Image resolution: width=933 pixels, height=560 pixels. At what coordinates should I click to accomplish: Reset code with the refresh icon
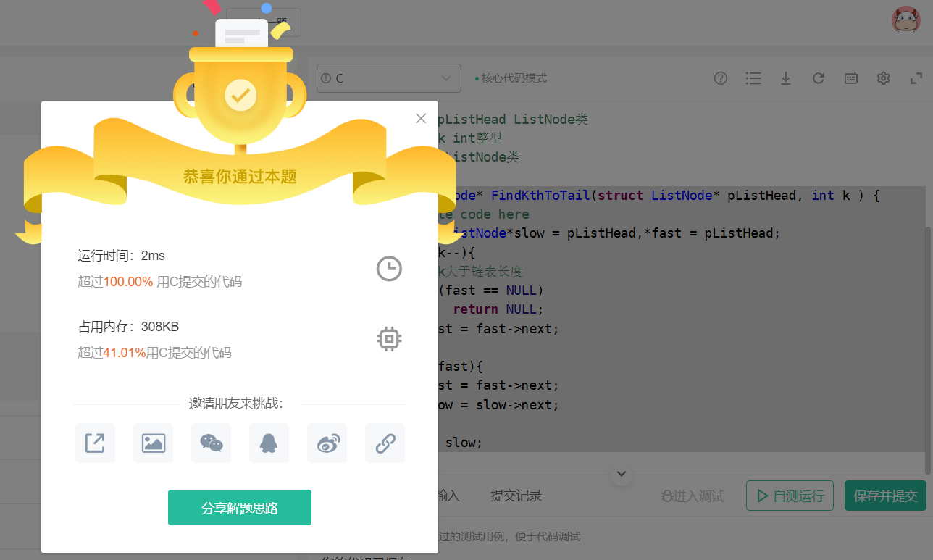[x=819, y=78]
